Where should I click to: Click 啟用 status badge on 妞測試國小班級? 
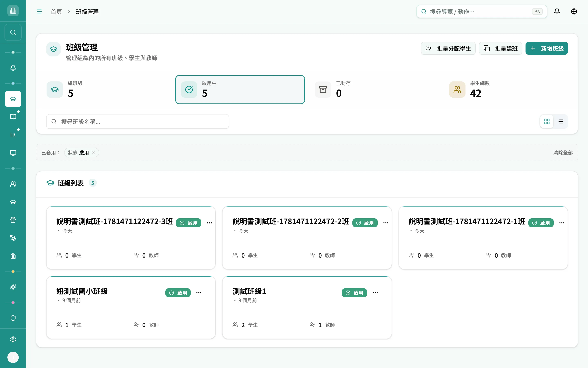point(178,293)
